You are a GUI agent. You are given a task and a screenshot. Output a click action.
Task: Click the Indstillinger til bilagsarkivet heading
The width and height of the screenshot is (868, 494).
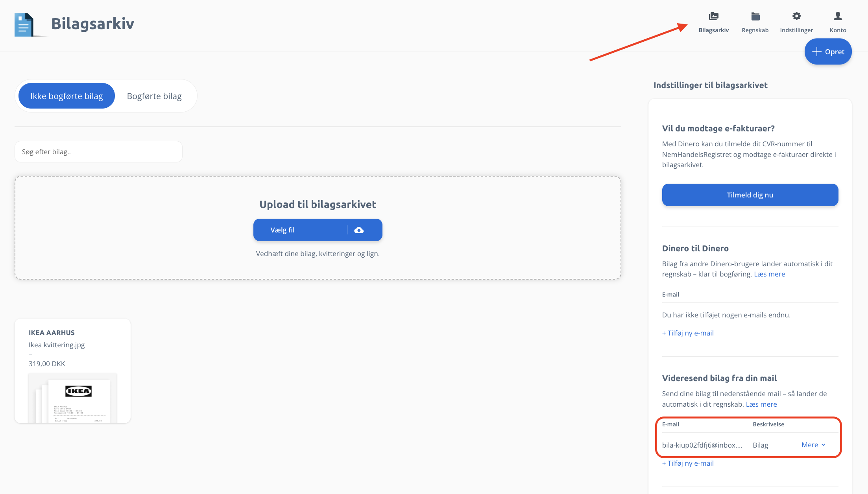pyautogui.click(x=710, y=85)
